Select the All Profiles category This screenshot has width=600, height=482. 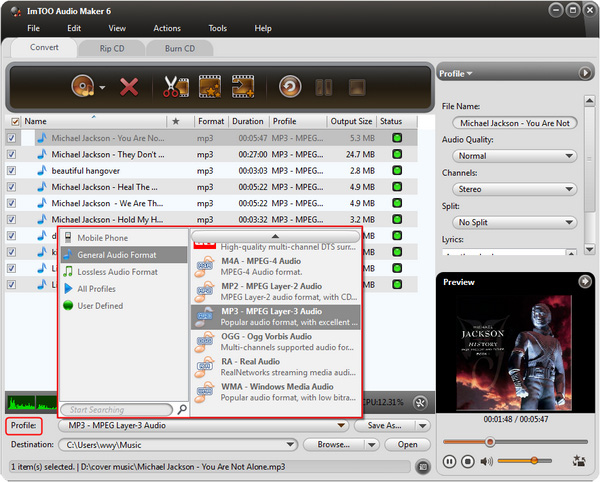[124, 289]
